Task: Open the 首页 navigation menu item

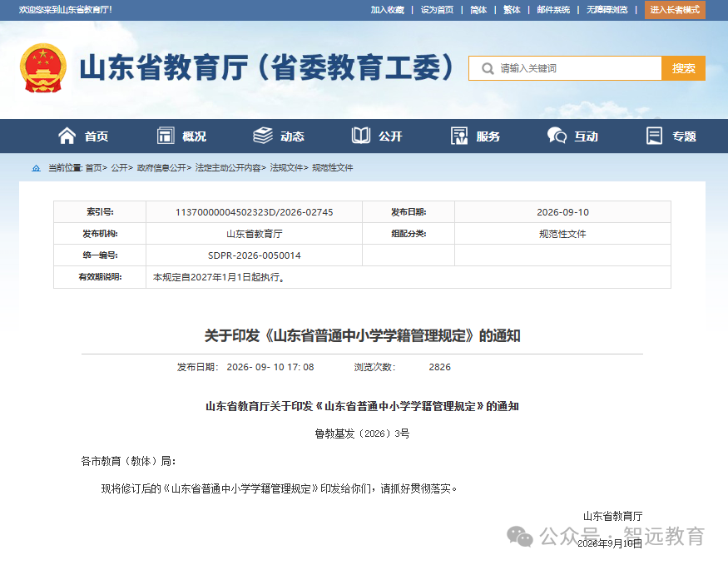Action: click(97, 136)
